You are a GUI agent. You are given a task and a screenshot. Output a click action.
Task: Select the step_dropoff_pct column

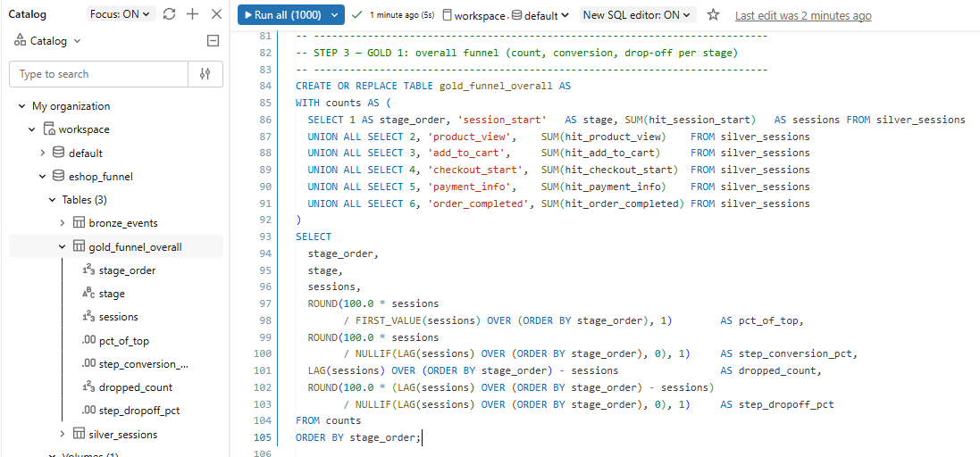[x=140, y=411]
